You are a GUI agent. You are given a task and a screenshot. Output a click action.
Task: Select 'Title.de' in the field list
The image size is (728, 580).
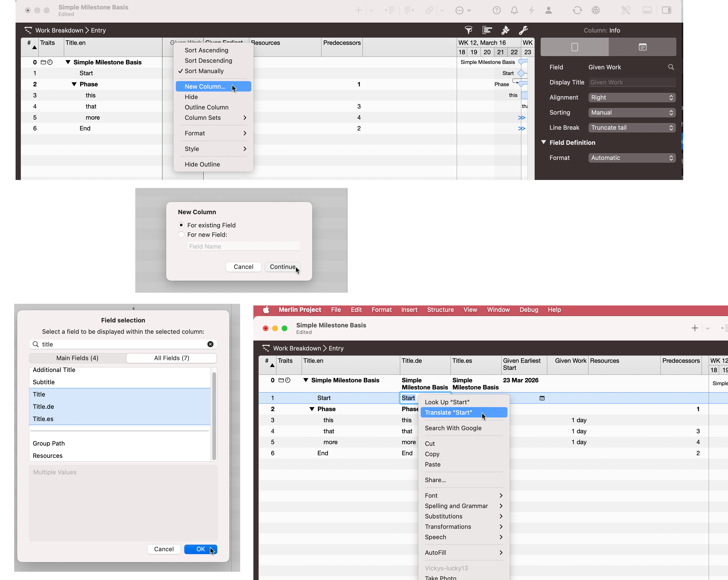tap(120, 407)
